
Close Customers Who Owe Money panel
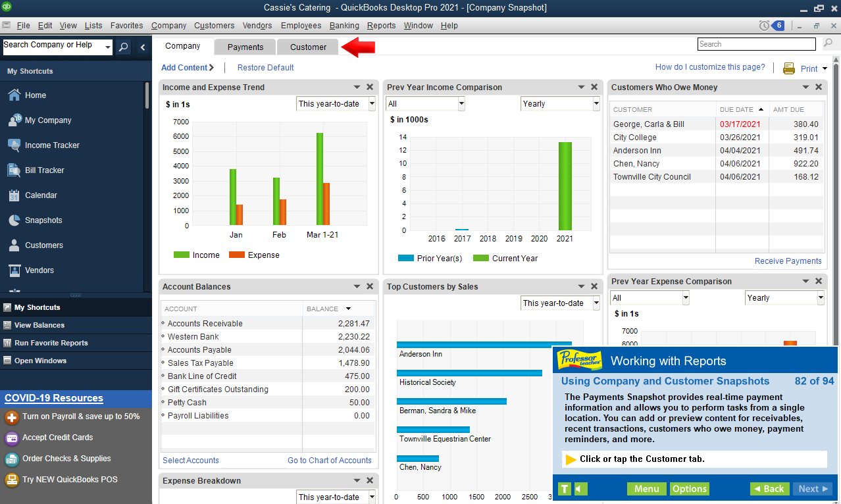(819, 87)
